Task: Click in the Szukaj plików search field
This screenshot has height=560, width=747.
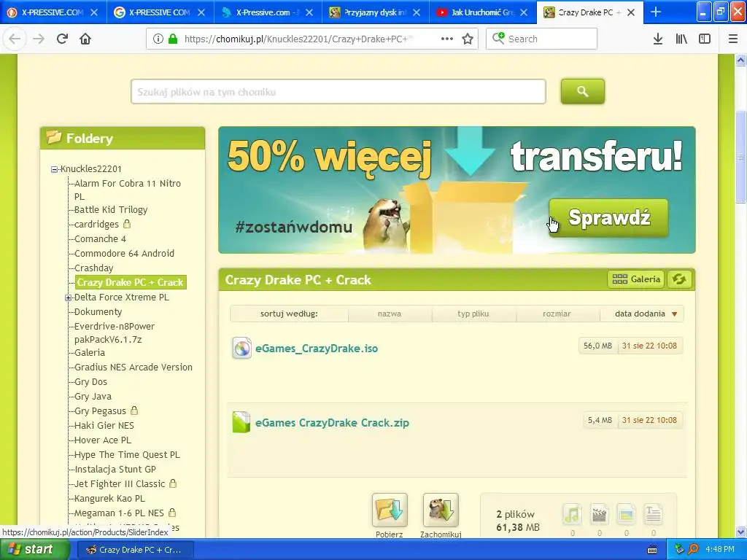Action: (x=338, y=92)
